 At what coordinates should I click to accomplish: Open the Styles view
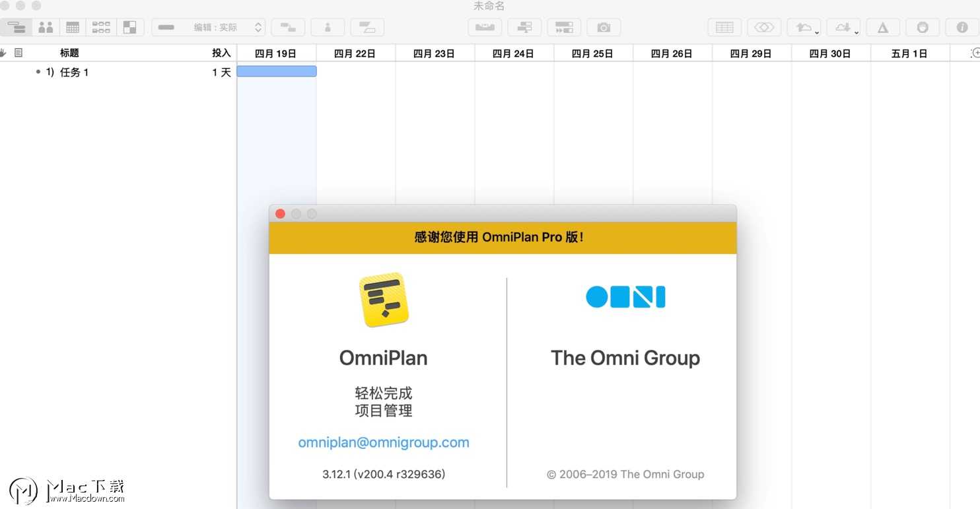pos(130,27)
